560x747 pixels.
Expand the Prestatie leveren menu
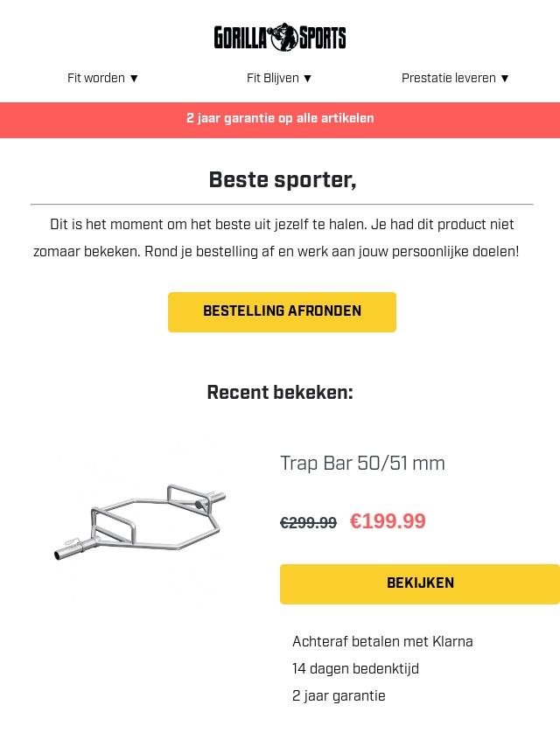coord(455,79)
